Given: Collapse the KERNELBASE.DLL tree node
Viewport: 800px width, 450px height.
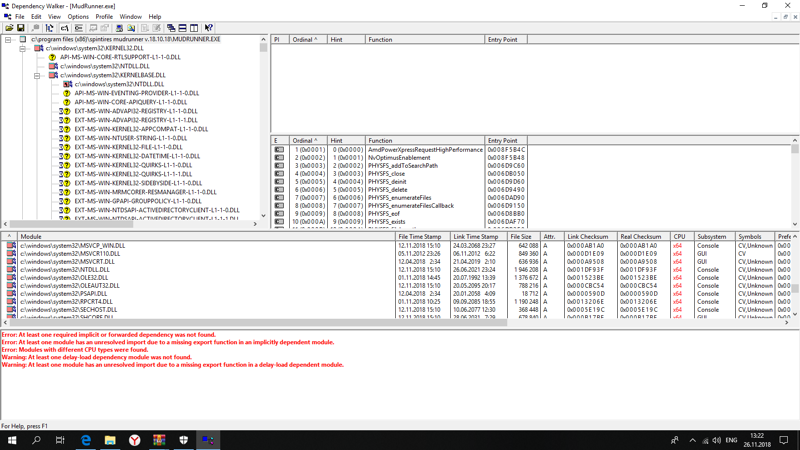Looking at the screenshot, I should 37,76.
